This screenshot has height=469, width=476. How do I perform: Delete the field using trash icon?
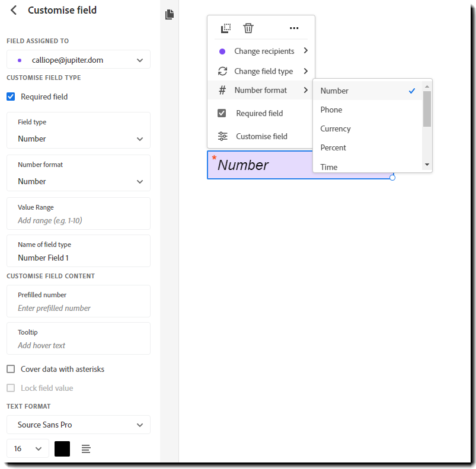[x=248, y=28]
